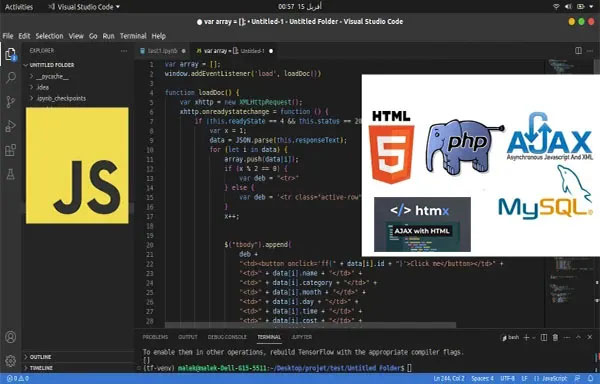Close the terminal panel
The height and width of the screenshot is (384, 600).
(590, 337)
